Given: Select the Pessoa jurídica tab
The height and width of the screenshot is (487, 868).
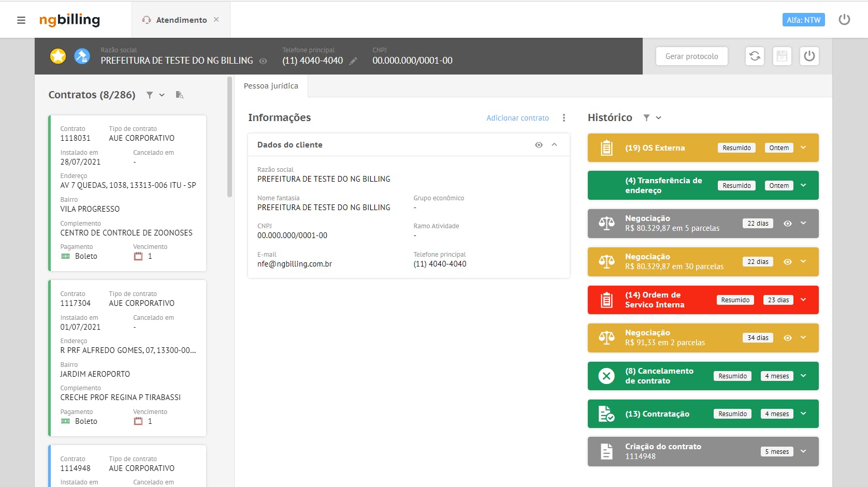Looking at the screenshot, I should (x=271, y=86).
